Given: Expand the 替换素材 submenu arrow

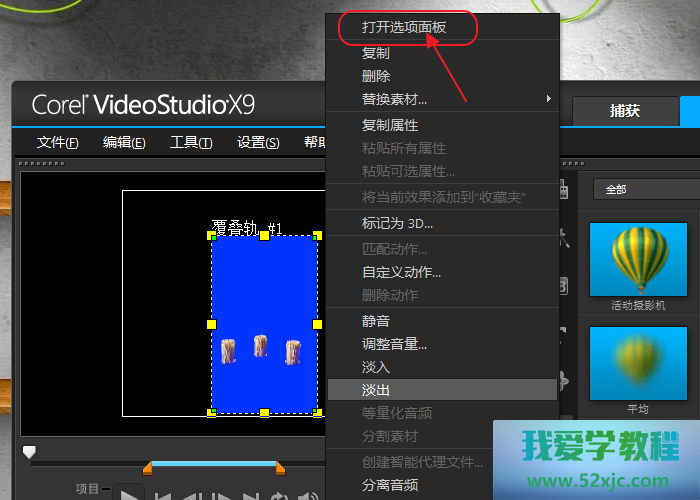Looking at the screenshot, I should 548,99.
